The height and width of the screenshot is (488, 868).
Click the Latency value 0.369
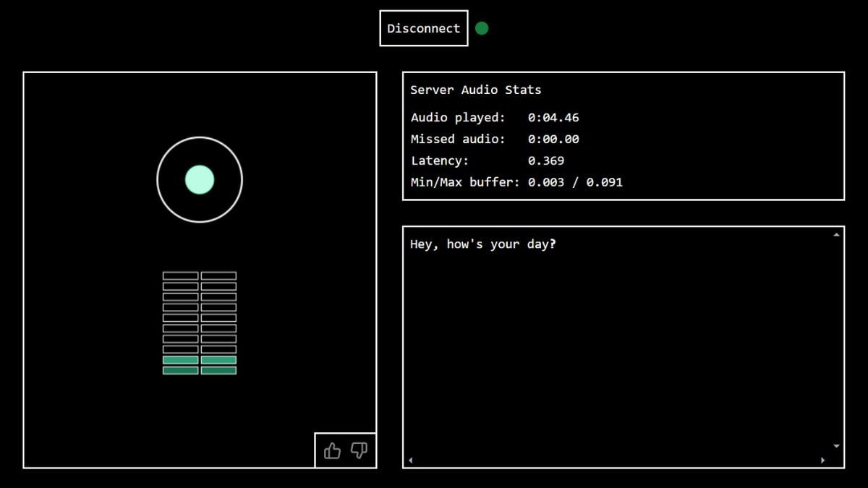(546, 160)
